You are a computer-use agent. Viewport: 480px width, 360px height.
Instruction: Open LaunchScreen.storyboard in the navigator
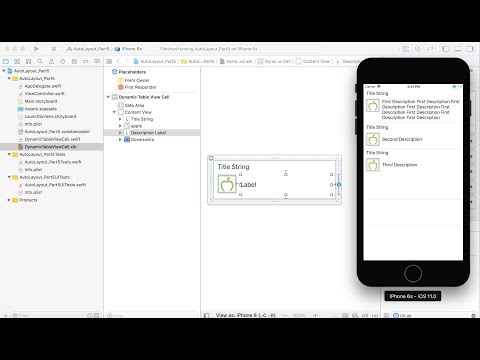[50, 116]
